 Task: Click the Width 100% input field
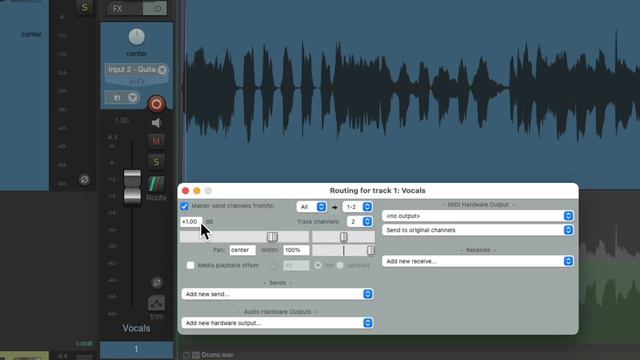296,250
